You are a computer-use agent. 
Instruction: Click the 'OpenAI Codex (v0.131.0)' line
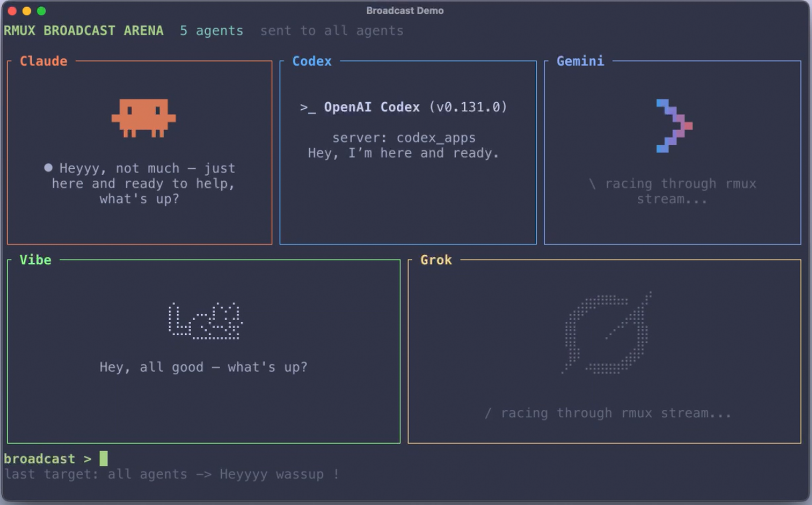coord(415,107)
